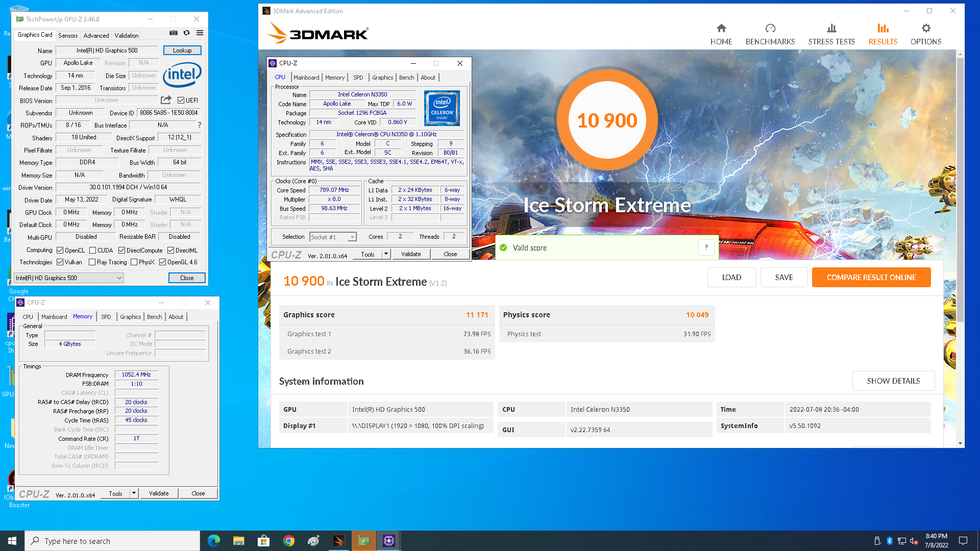The image size is (980, 551).
Task: Click the 3DMark vertical scrollbar thumb
Action: click(x=961, y=190)
